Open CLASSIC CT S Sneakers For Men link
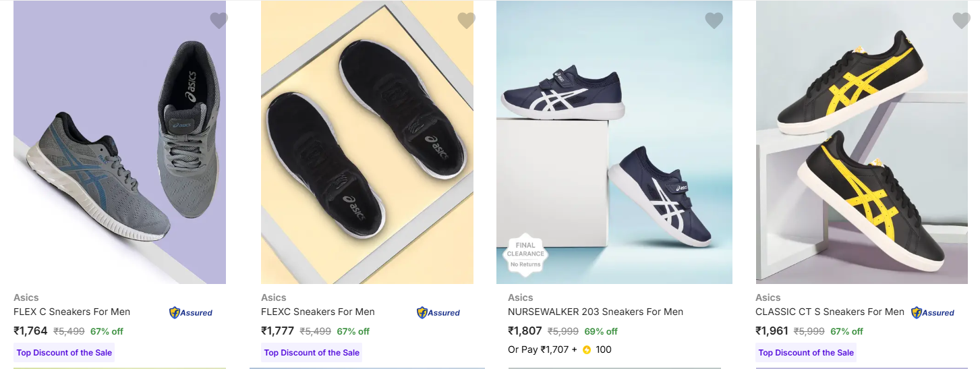Image resolution: width=980 pixels, height=369 pixels. [x=830, y=312]
